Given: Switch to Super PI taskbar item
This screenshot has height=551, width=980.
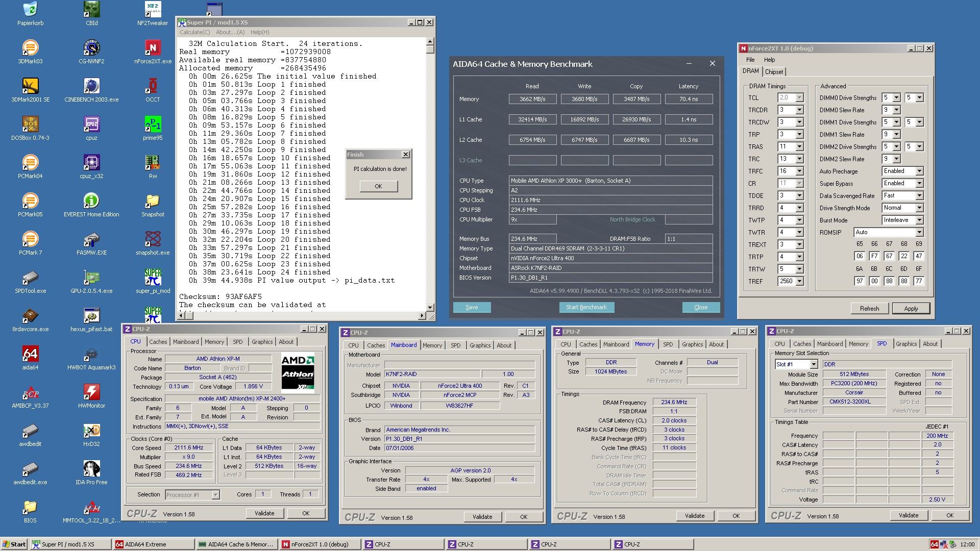Looking at the screenshot, I should click(x=70, y=544).
